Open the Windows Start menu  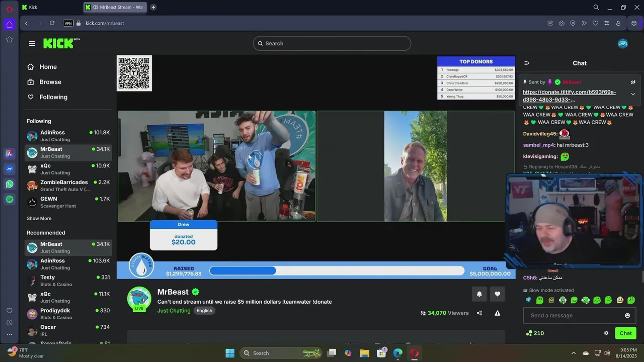coord(230,353)
